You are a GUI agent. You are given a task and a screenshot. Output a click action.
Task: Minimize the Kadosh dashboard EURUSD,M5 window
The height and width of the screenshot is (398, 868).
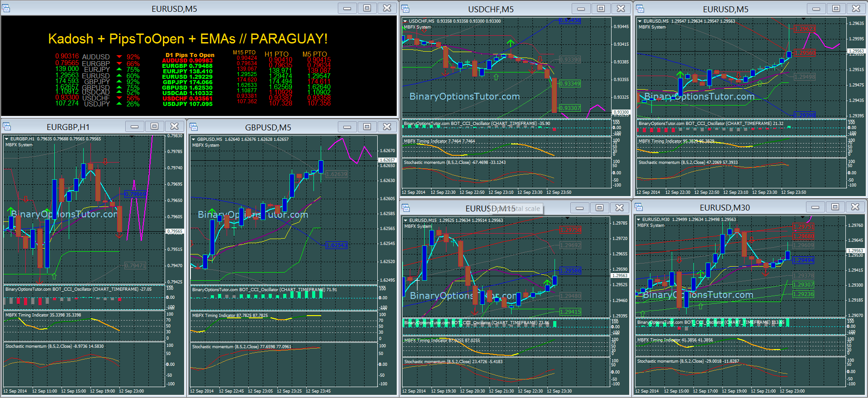point(347,8)
